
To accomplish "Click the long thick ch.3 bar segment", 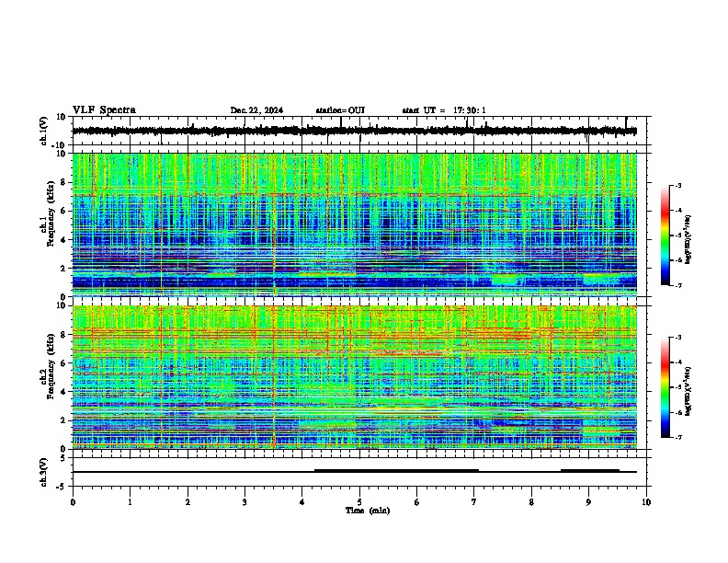I will click(x=396, y=471).
